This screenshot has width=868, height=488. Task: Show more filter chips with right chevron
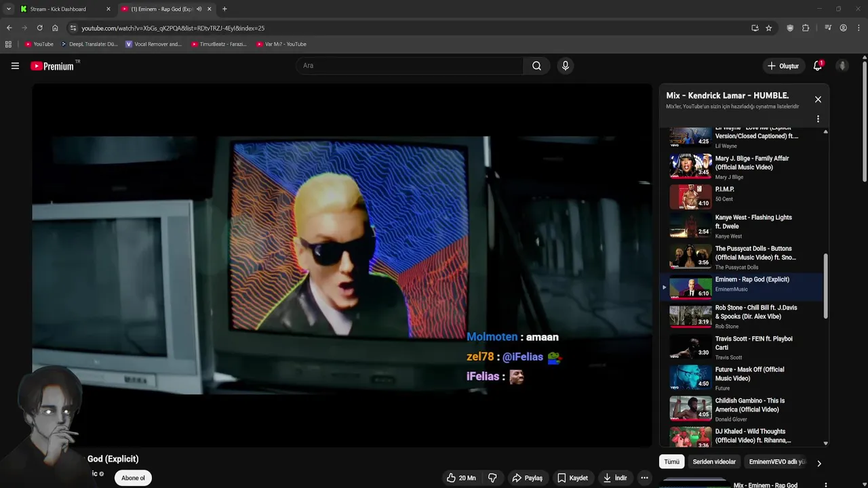pyautogui.click(x=818, y=464)
